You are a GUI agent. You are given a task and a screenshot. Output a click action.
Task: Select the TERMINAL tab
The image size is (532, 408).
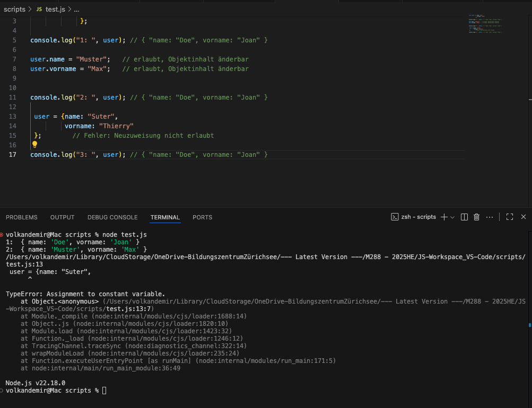pos(165,217)
